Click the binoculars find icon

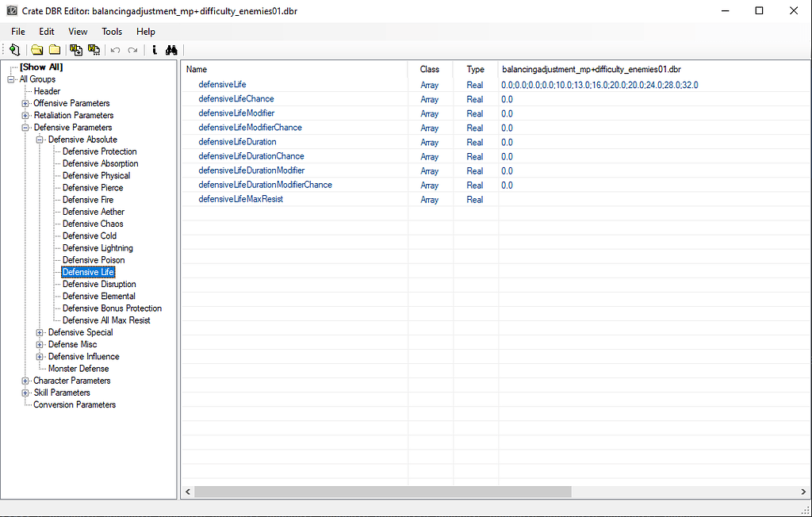coord(170,50)
